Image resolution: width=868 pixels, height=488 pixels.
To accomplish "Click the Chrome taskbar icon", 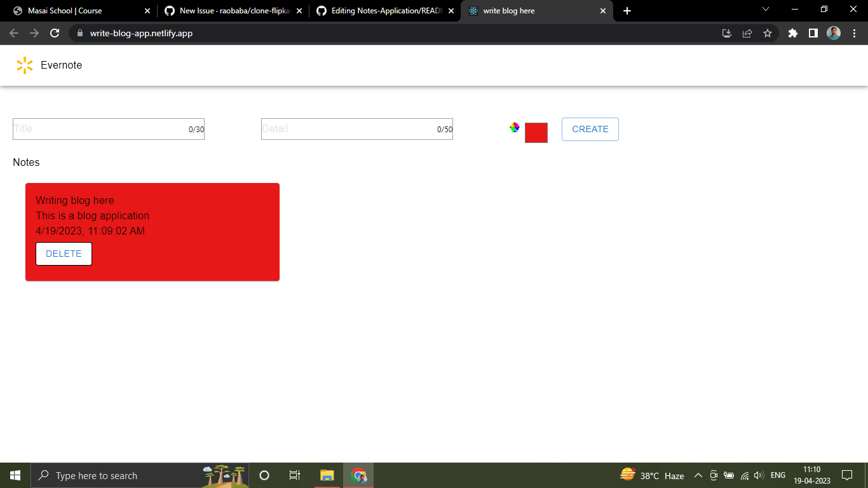I will (x=359, y=475).
